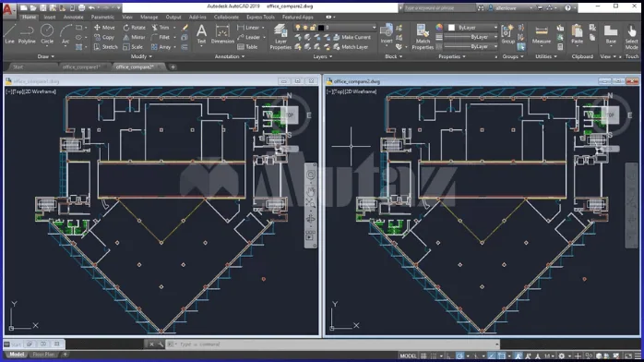The width and height of the screenshot is (644, 362).
Task: Activate the Rotate tool
Action: point(135,28)
